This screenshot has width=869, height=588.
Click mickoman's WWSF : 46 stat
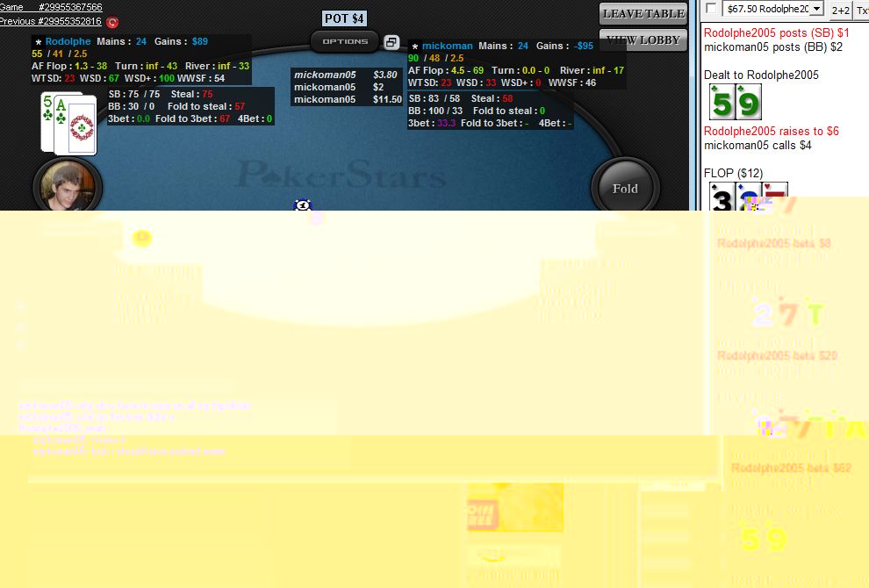572,82
